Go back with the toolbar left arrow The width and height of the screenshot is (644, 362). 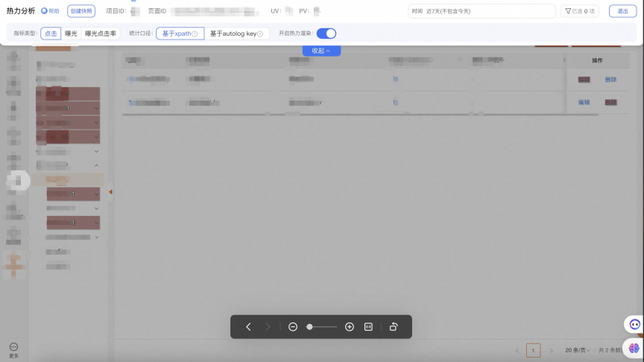[248, 327]
